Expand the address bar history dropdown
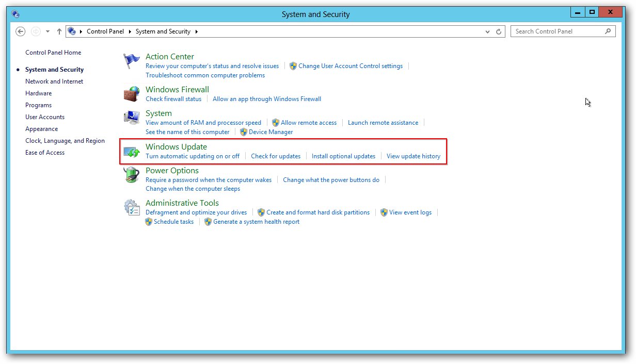636x364 pixels. (488, 31)
